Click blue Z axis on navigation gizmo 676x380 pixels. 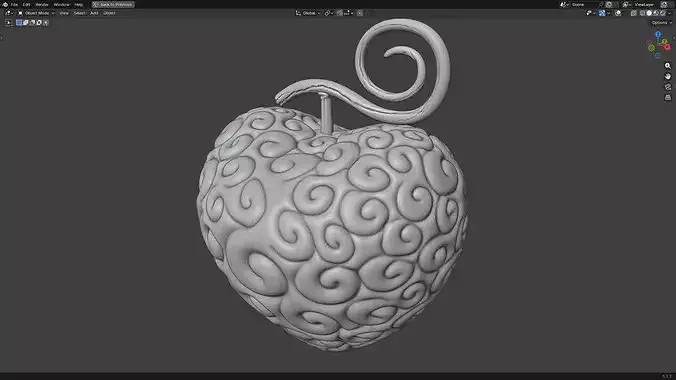[658, 34]
